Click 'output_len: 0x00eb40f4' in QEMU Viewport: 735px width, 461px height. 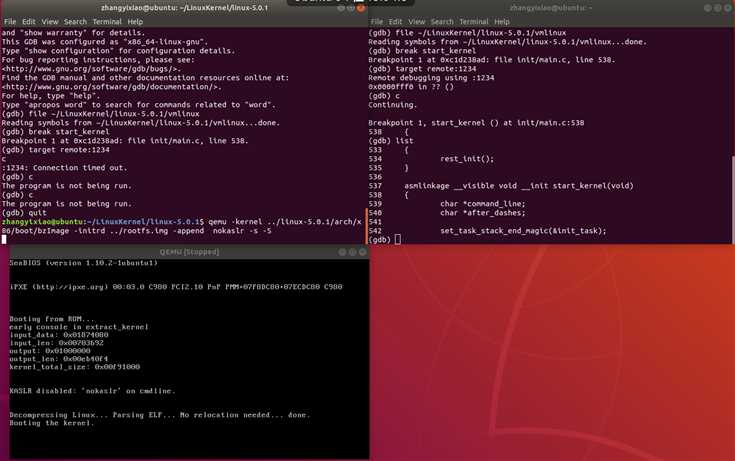point(59,359)
